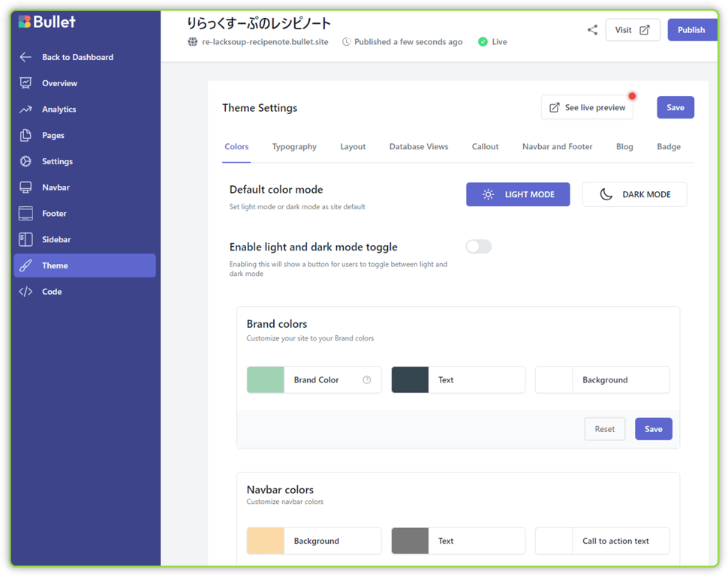Screen dimensions: 728x576
Task: Switch to the Typography tab
Action: point(294,147)
